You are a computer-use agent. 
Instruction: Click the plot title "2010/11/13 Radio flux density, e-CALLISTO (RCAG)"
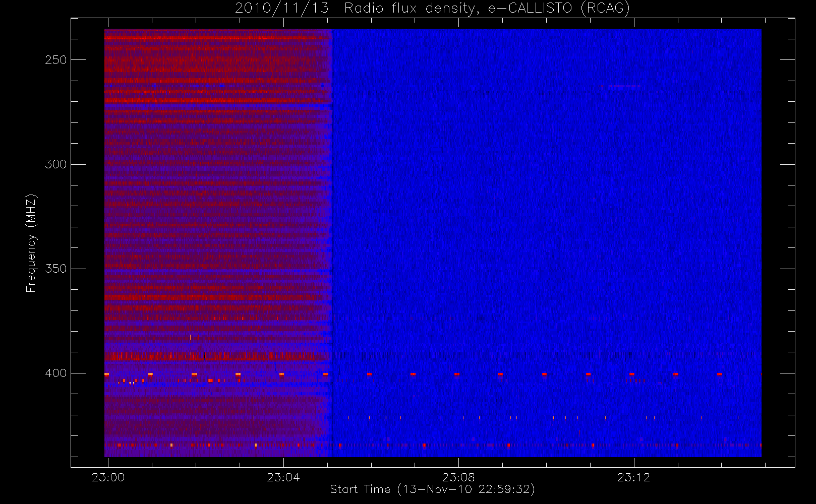[433, 8]
